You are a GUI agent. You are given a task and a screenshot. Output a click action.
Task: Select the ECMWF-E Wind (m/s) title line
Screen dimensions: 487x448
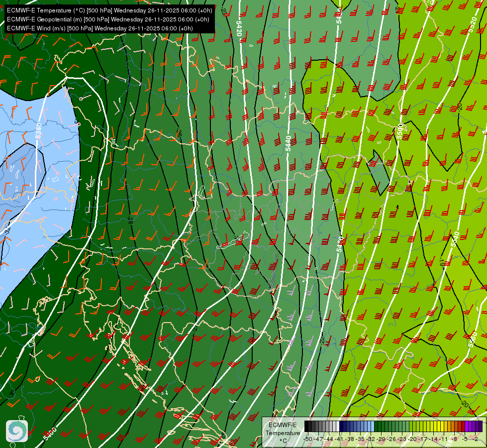99,28
